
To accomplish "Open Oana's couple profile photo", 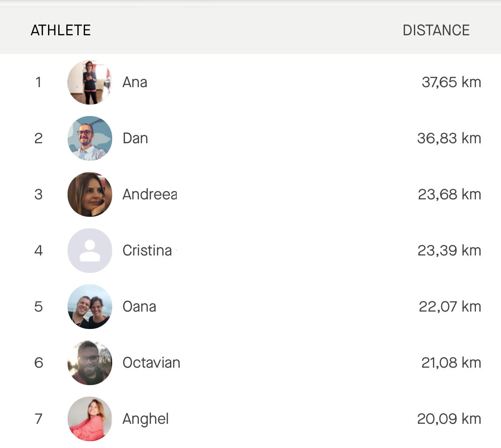I will pos(90,306).
